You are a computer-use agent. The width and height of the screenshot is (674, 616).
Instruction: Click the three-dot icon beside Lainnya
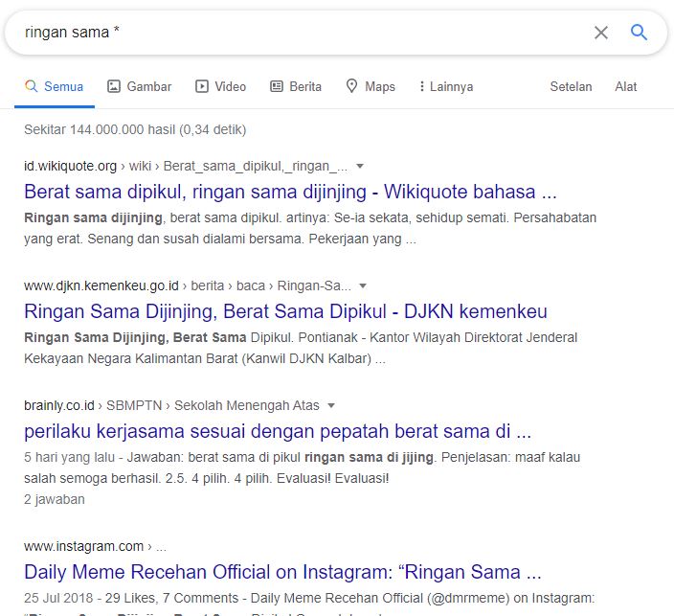click(421, 86)
